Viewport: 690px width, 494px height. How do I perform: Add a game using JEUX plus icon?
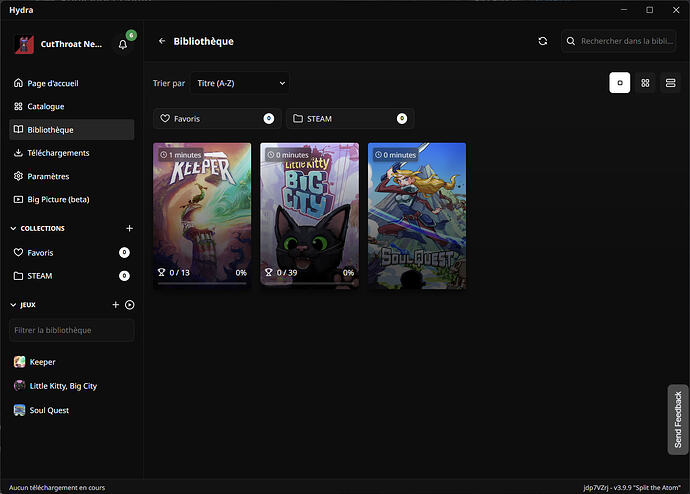tap(115, 305)
